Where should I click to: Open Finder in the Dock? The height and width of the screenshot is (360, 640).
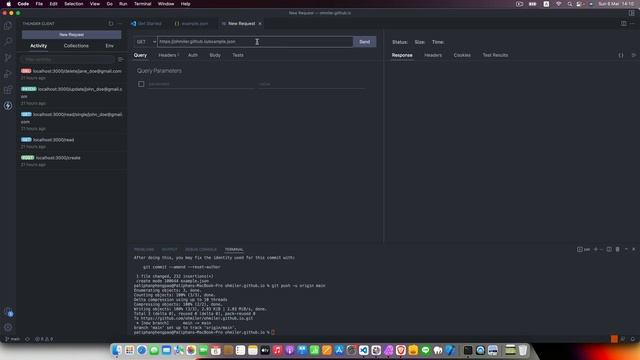tap(117, 350)
